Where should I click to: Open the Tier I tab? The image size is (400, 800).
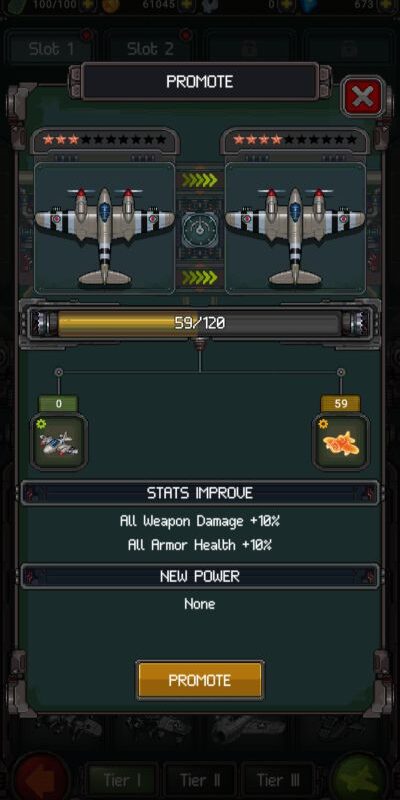point(122,780)
